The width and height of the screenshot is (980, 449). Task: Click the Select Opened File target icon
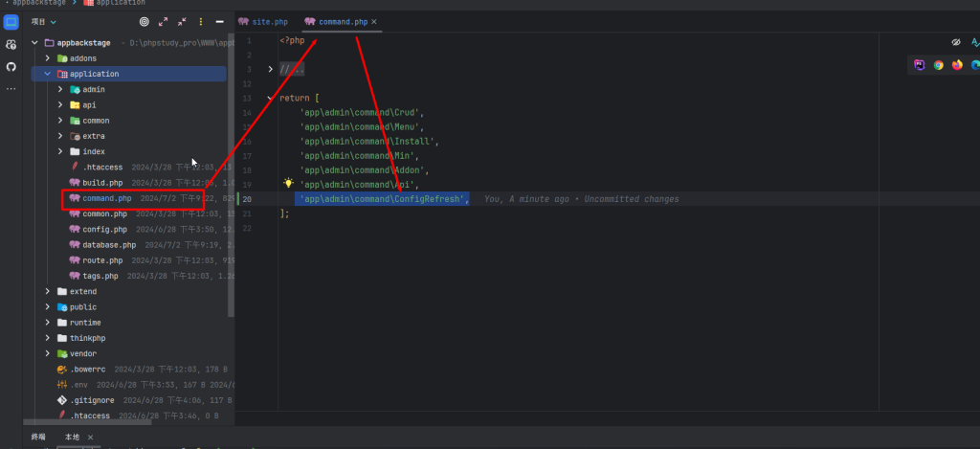144,21
